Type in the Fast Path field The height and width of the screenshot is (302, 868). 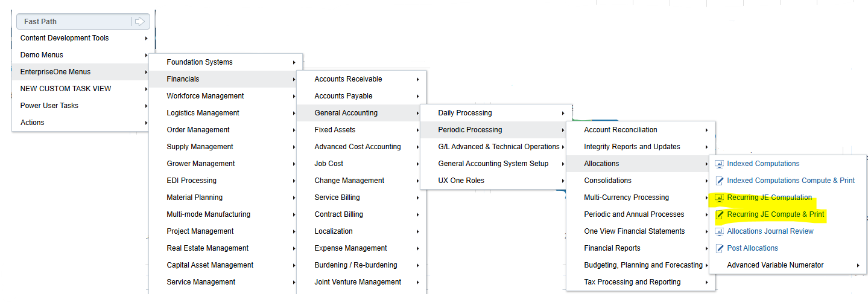tap(74, 22)
